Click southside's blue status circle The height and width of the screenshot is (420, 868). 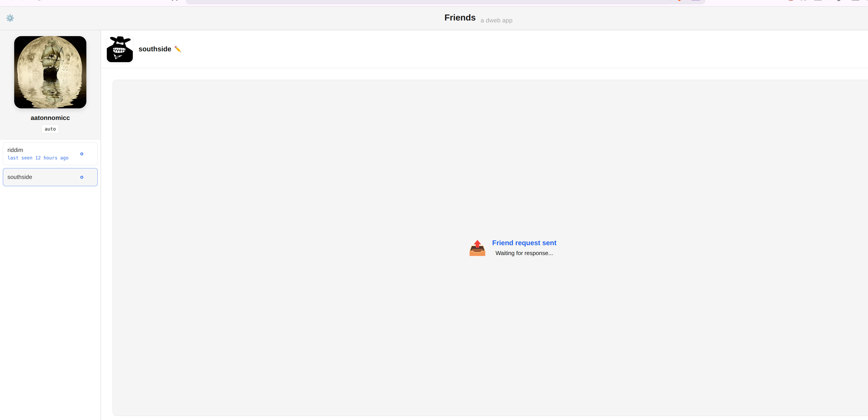(82, 177)
